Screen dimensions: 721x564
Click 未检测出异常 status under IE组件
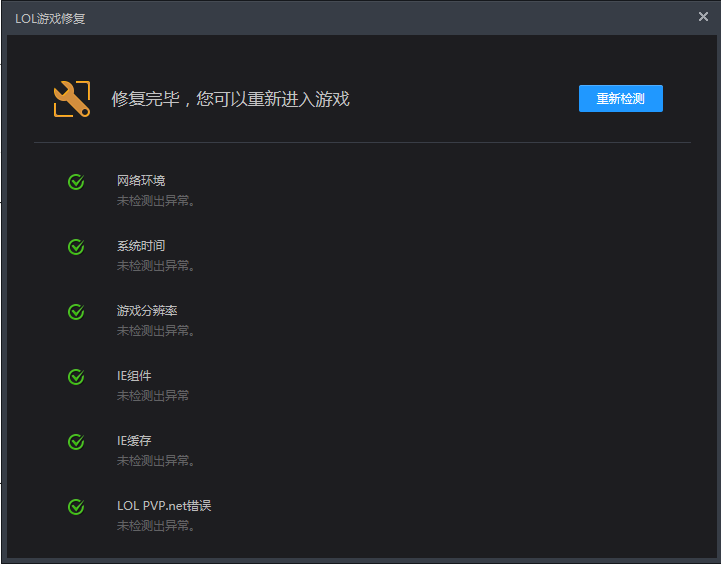point(153,396)
